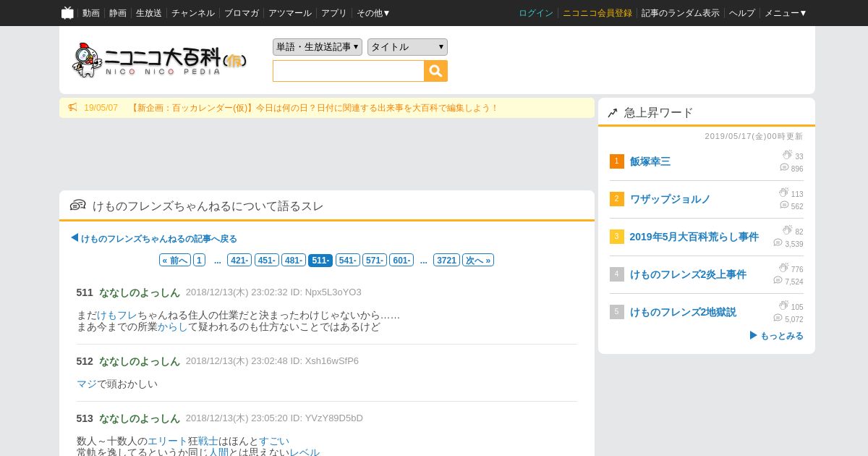Click the マジ link in post 512
Image resolution: width=868 pixels, height=456 pixels.
[x=87, y=384]
